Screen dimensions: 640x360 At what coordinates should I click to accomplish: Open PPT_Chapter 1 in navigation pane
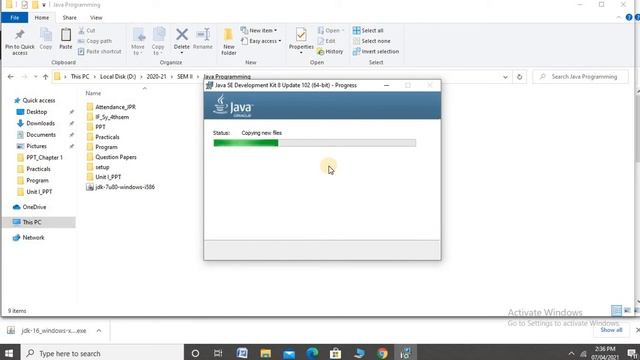coord(40,158)
